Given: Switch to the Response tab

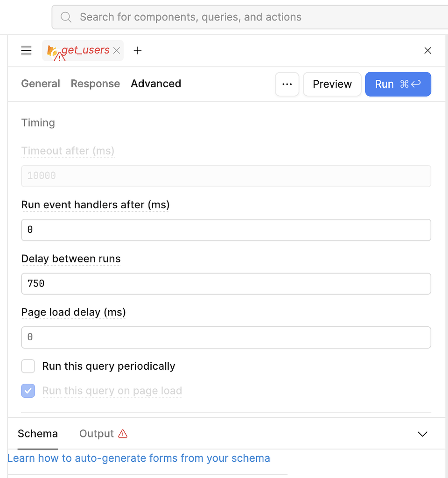Looking at the screenshot, I should (x=95, y=84).
